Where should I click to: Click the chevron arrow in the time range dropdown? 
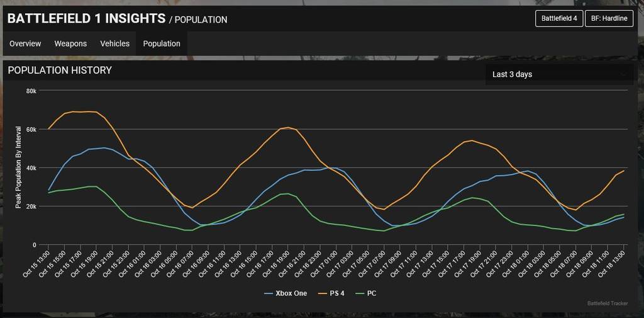click(x=623, y=74)
